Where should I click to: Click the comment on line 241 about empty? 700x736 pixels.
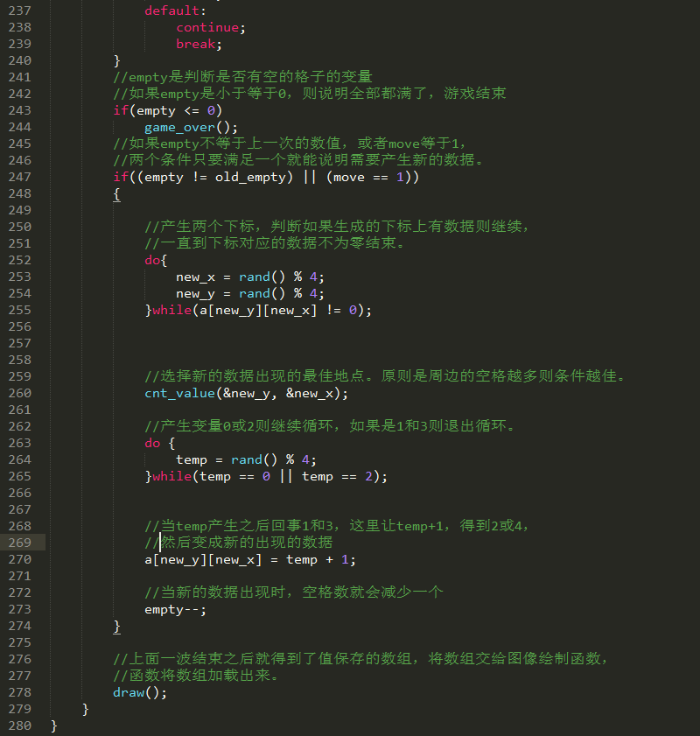[242, 76]
